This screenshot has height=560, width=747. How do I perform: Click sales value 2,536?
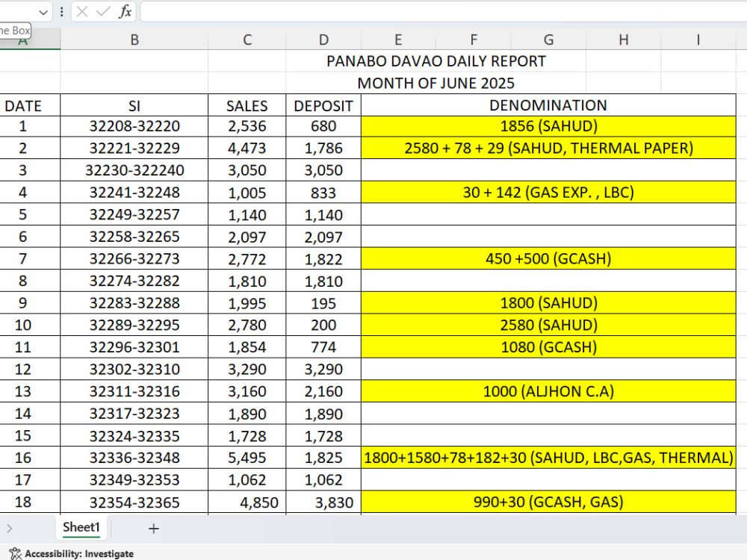(247, 126)
